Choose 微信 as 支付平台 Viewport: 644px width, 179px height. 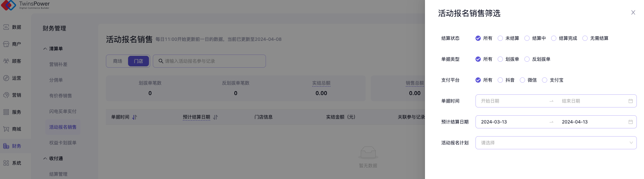[522, 80]
